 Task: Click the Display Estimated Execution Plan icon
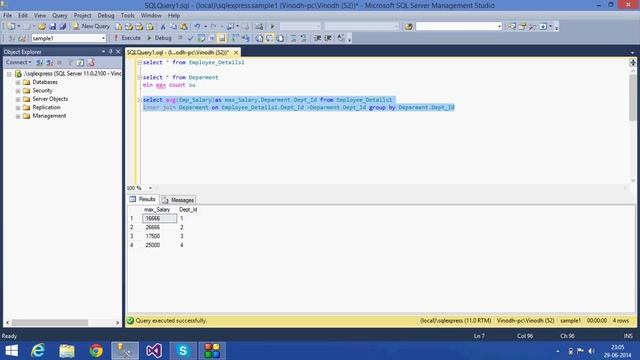(x=201, y=38)
